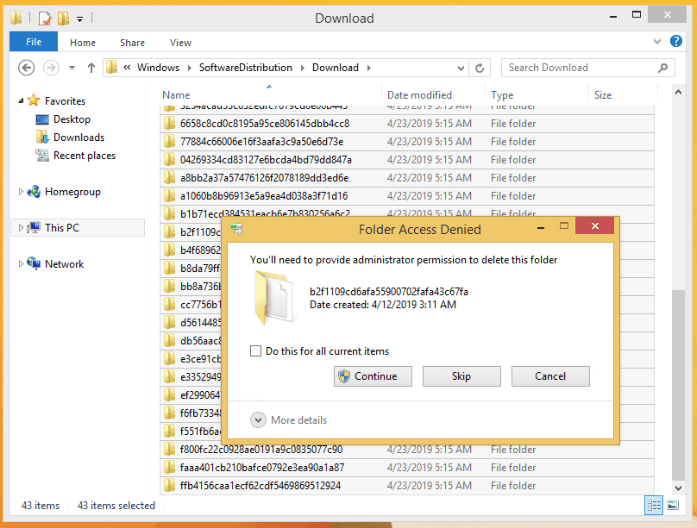Click the Back navigation arrow
This screenshot has height=528, width=697.
(x=26, y=68)
